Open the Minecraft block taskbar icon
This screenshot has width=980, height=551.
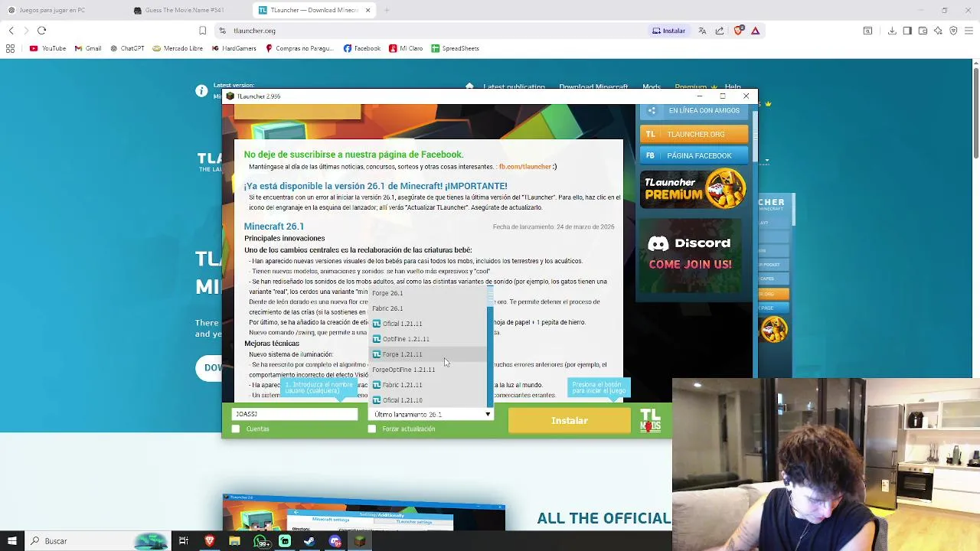click(x=360, y=541)
